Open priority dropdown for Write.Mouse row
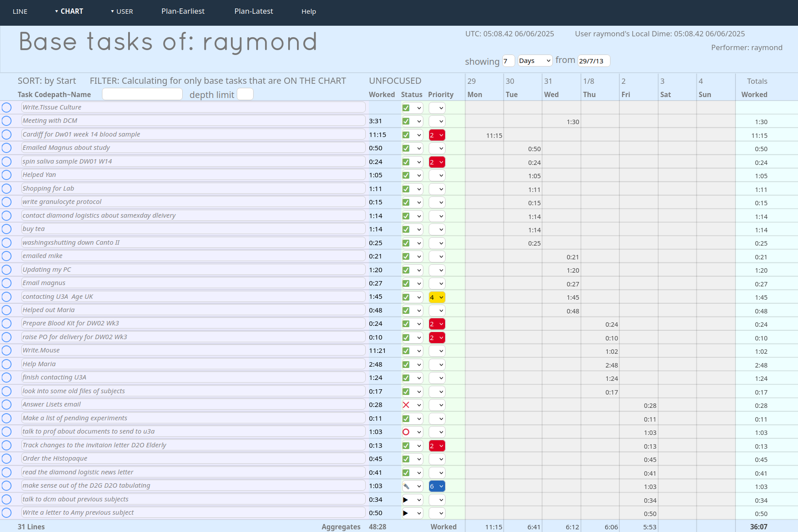This screenshot has height=532, width=798. click(x=437, y=351)
